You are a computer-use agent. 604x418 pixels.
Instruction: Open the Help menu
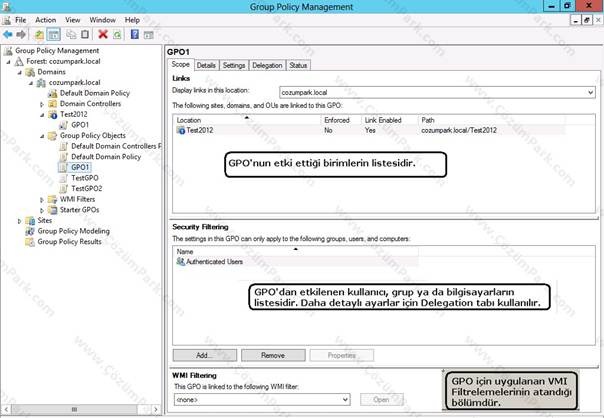[132, 20]
